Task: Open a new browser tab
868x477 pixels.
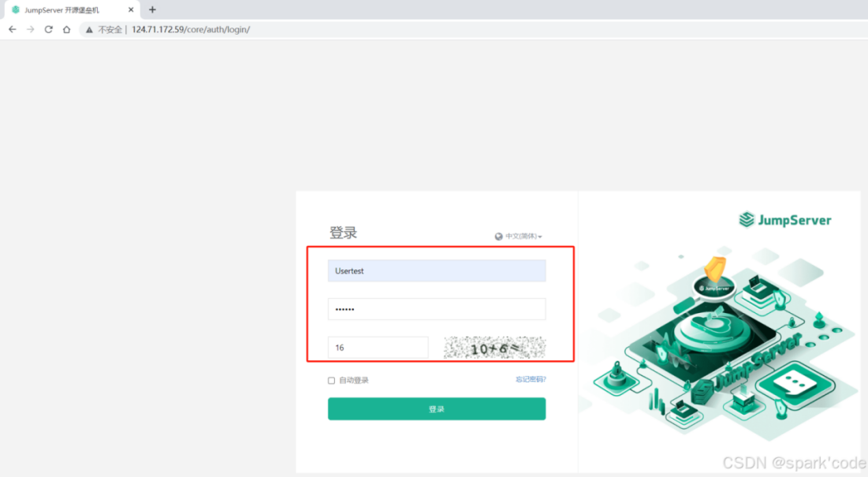Action: pos(152,9)
